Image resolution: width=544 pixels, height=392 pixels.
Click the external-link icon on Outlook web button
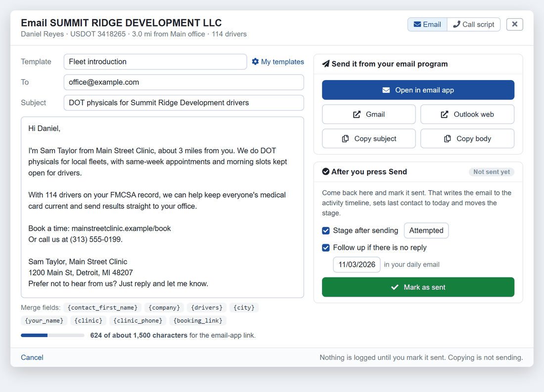(x=445, y=115)
